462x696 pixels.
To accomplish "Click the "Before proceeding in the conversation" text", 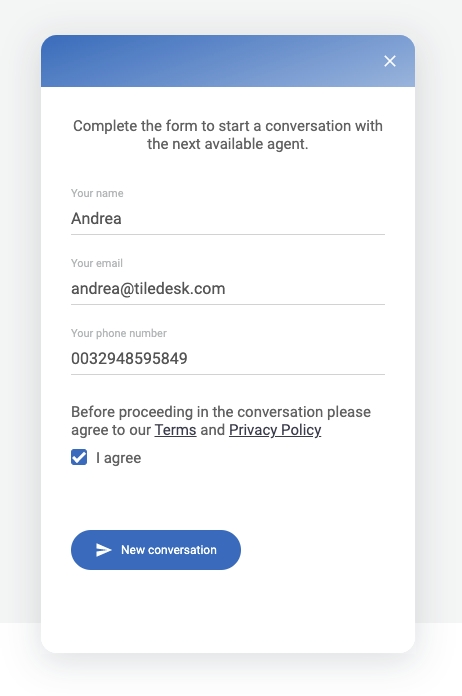I will coord(221,412).
